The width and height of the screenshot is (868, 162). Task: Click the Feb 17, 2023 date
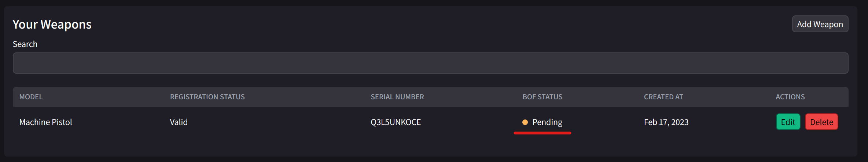point(666,122)
